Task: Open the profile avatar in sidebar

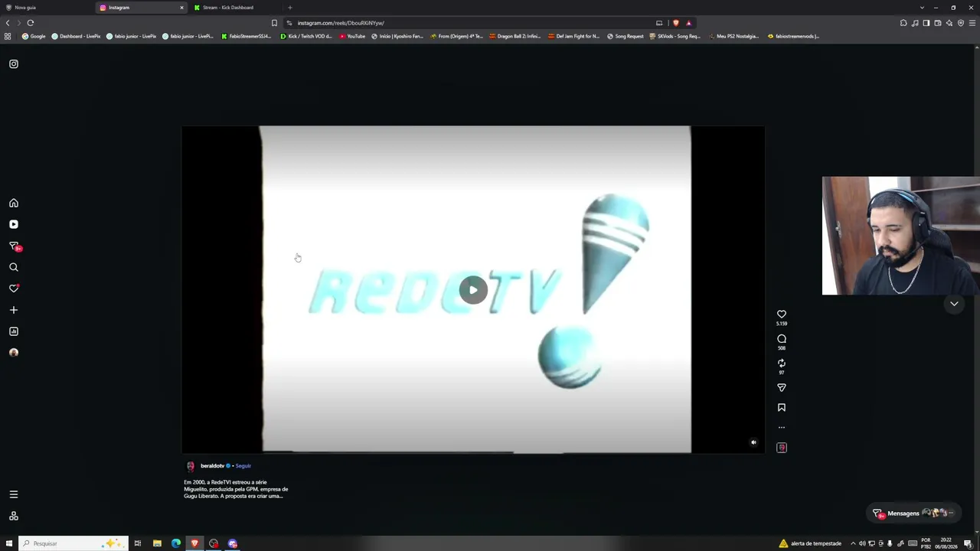Action: tap(14, 353)
